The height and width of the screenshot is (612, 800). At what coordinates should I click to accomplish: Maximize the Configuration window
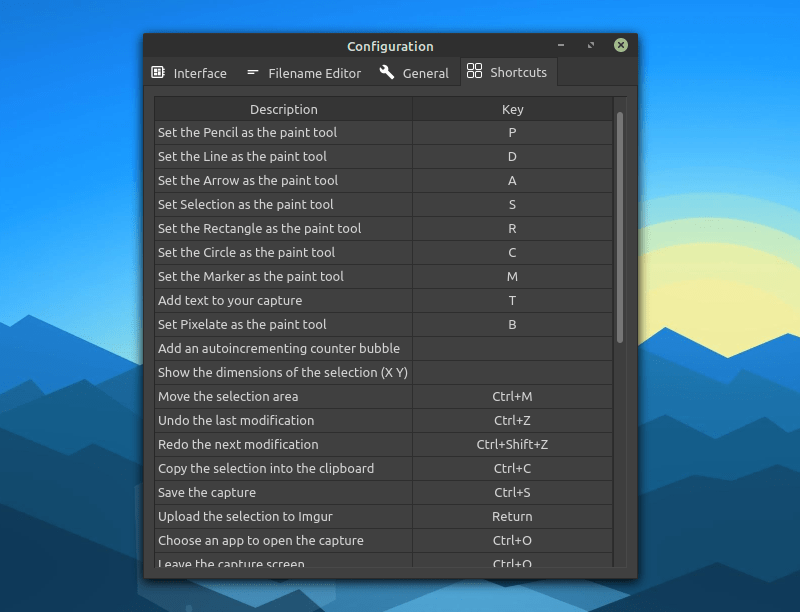(591, 45)
